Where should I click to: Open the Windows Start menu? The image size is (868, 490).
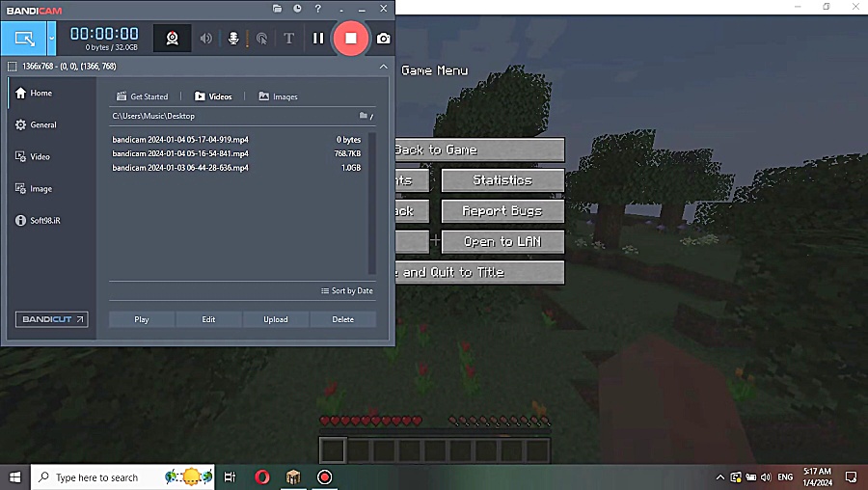point(14,477)
